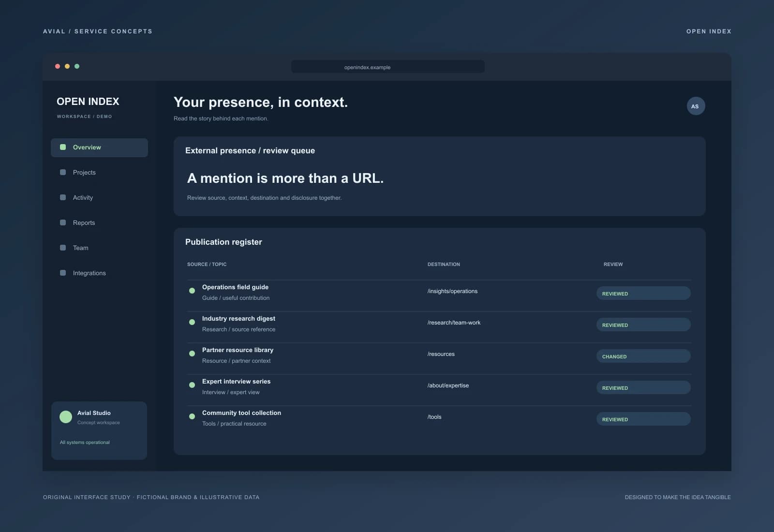Screen dimensions: 774x532
Task: Open the AS user avatar
Action: [696, 106]
